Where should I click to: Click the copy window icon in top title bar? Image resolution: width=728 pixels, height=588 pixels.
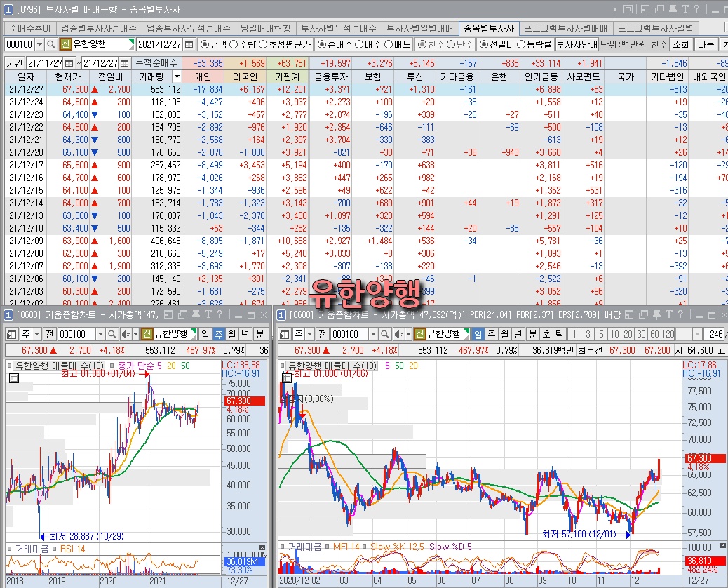[x=659, y=9]
